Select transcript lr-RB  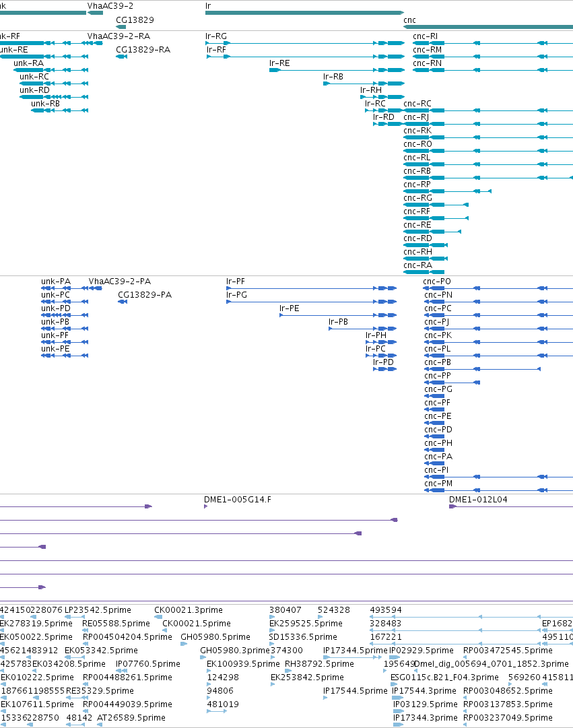tap(333, 77)
